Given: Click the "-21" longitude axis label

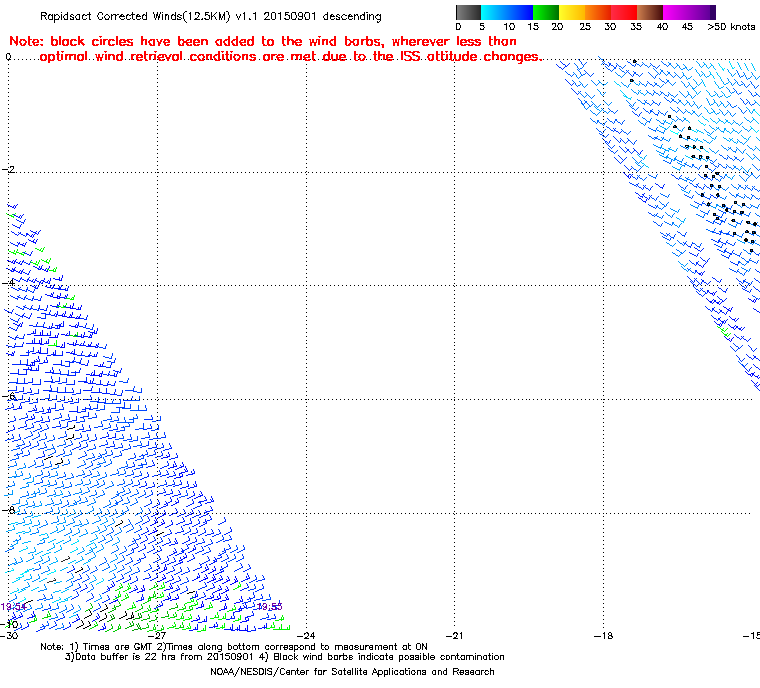Looking at the screenshot, I should [x=455, y=635].
